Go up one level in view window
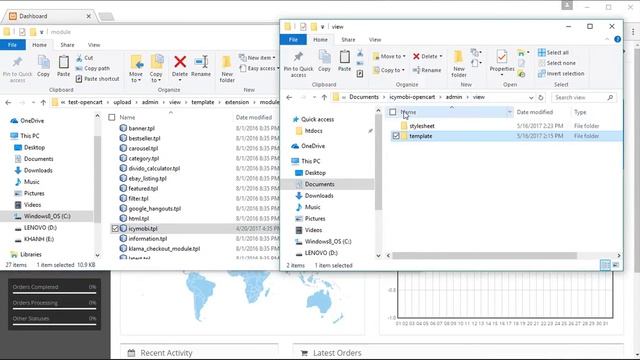The height and width of the screenshot is (360, 640). [x=324, y=98]
